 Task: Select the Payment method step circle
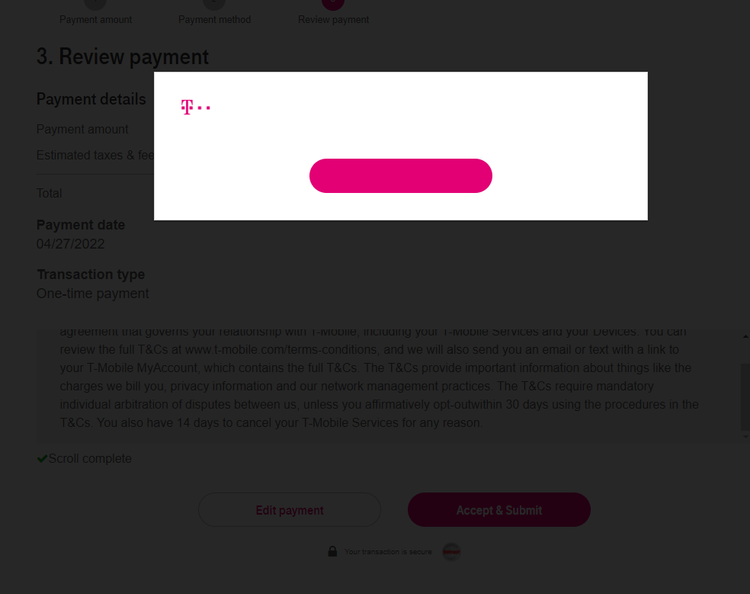click(214, 2)
